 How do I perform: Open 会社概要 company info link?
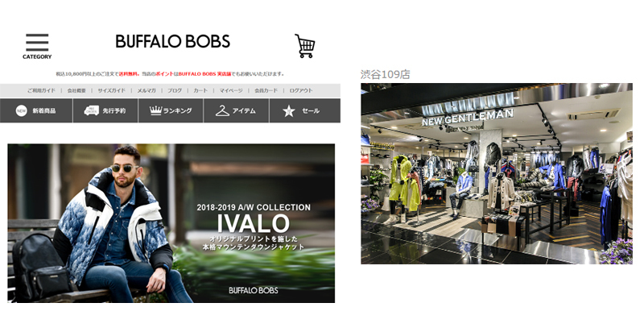pos(76,90)
